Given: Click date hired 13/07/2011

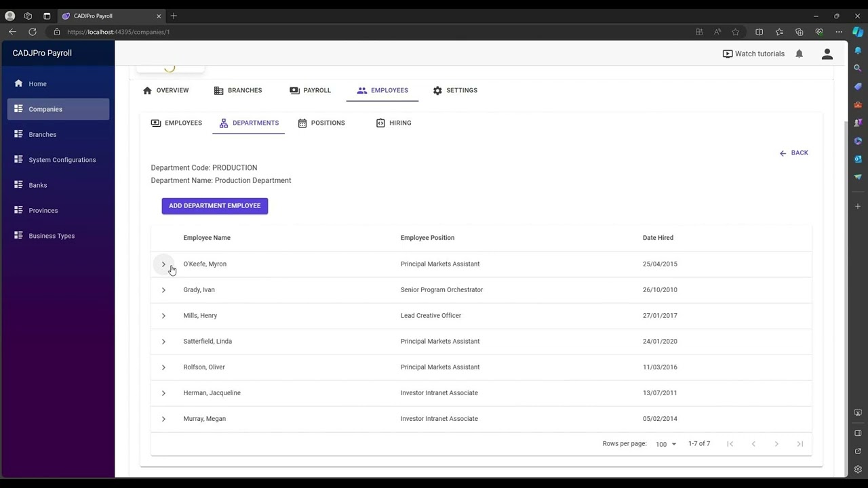Looking at the screenshot, I should coord(660,393).
